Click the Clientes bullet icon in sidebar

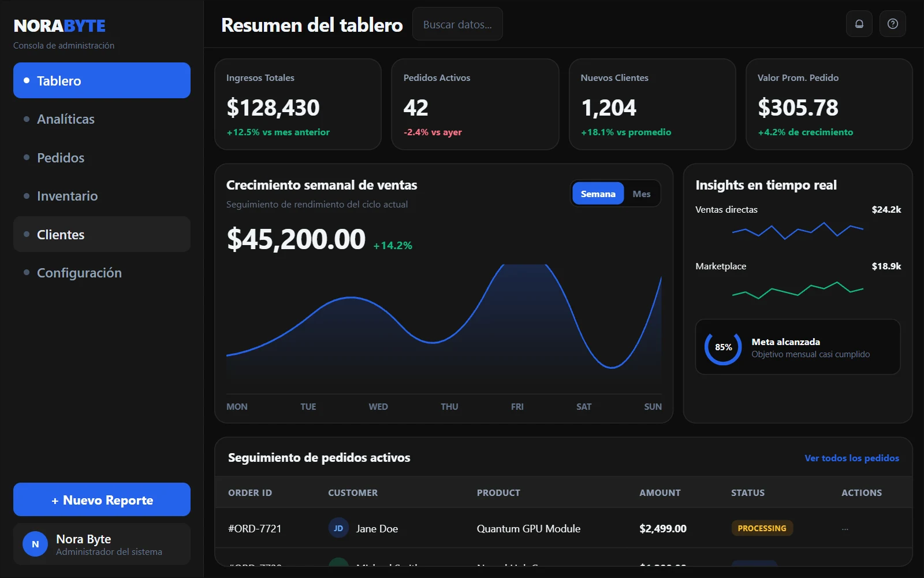25,234
